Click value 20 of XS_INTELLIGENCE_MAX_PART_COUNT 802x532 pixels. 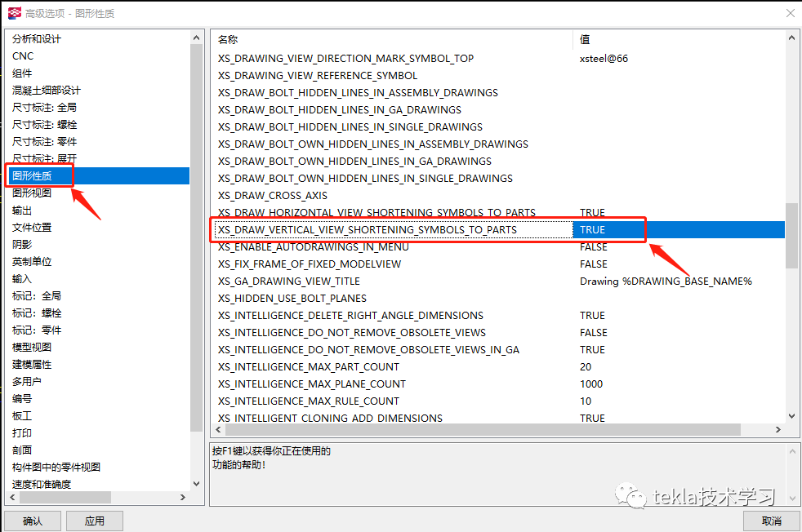point(586,367)
